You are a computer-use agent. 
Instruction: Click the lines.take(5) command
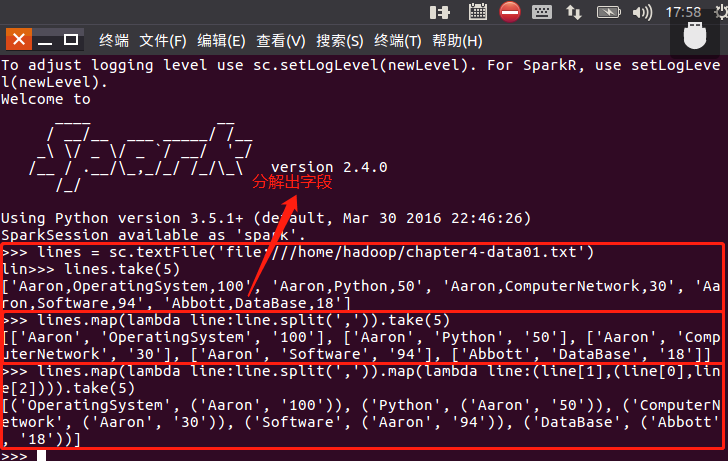(x=122, y=269)
